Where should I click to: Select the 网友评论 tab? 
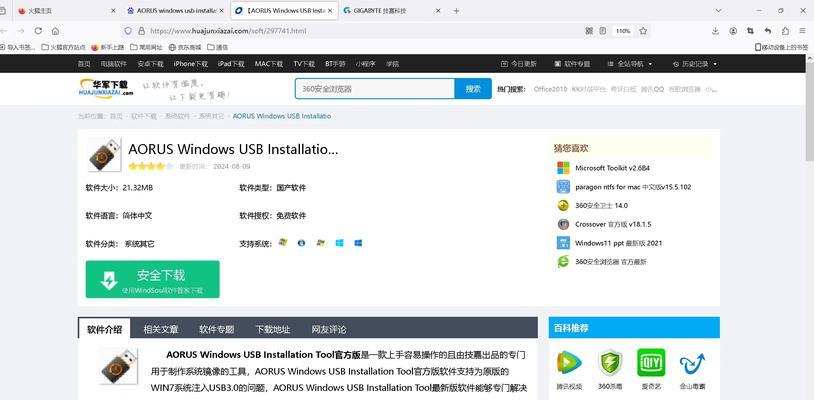329,329
